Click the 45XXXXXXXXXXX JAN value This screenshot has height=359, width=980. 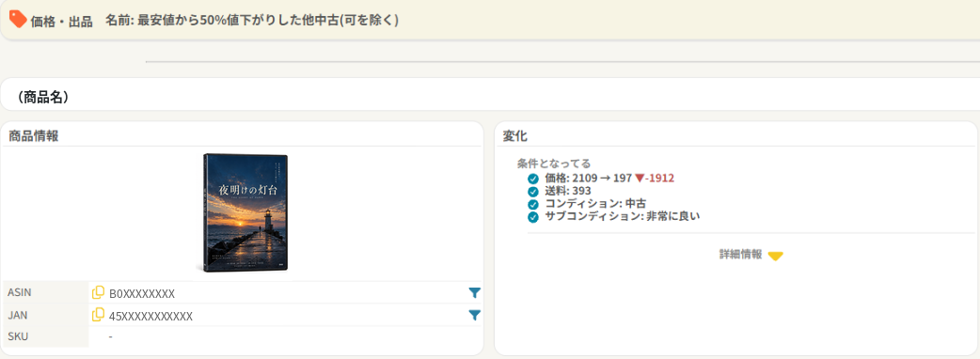point(150,316)
